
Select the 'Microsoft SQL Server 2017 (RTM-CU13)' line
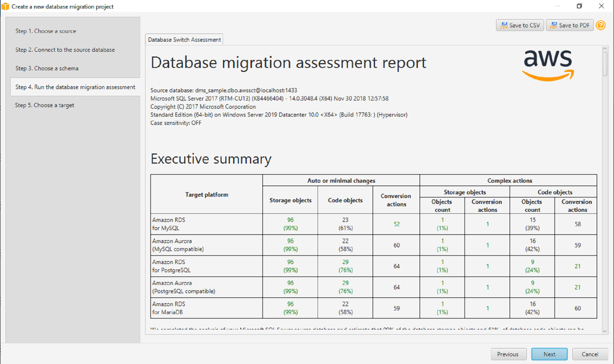pos(269,99)
